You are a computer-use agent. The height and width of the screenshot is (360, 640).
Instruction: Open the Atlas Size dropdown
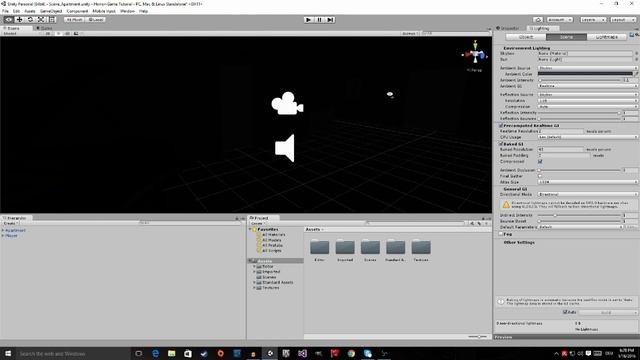[587, 182]
